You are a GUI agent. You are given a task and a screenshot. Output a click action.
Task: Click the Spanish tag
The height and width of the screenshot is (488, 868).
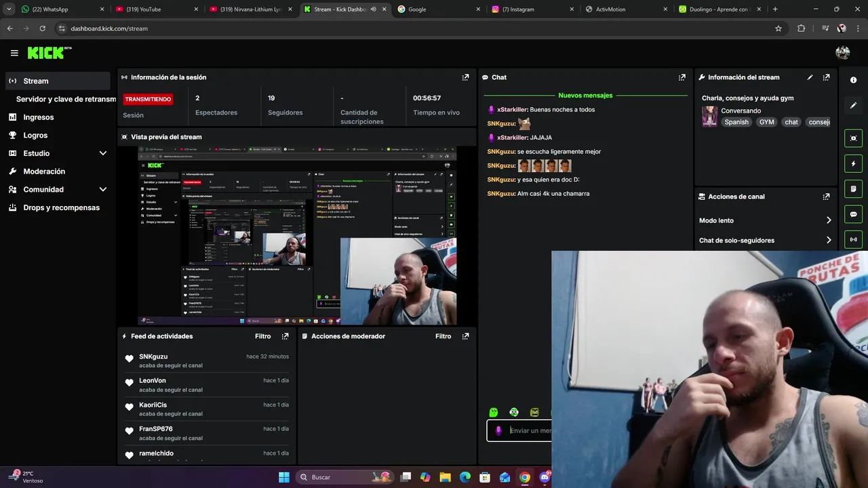[736, 122]
